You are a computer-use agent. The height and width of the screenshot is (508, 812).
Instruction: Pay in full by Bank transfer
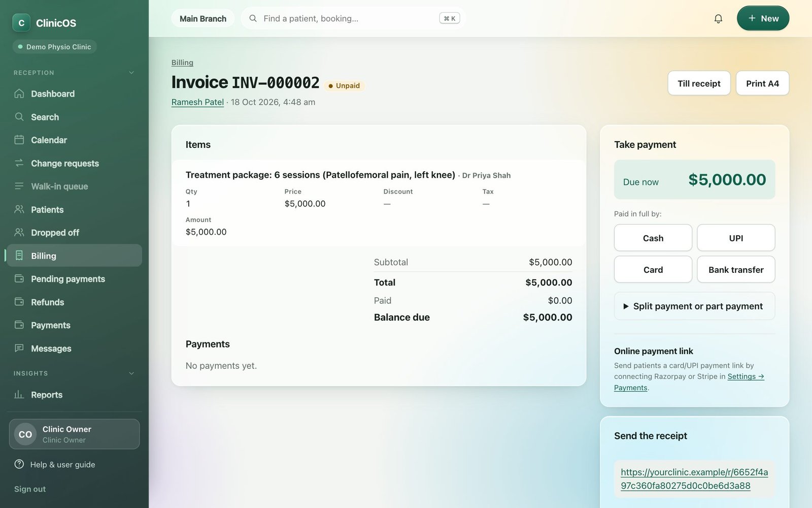click(736, 269)
